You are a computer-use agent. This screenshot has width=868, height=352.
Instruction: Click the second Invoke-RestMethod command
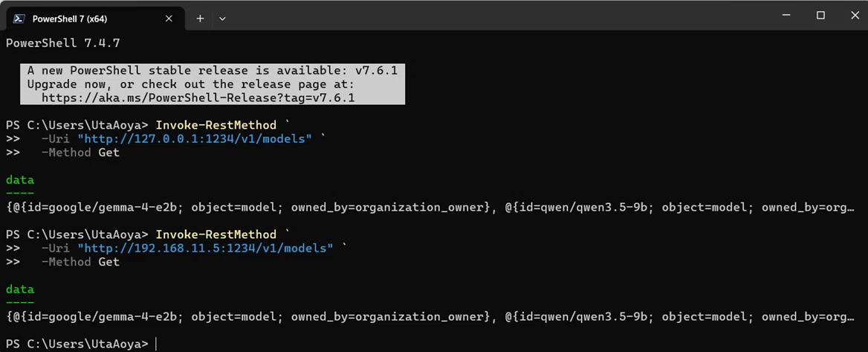216,234
